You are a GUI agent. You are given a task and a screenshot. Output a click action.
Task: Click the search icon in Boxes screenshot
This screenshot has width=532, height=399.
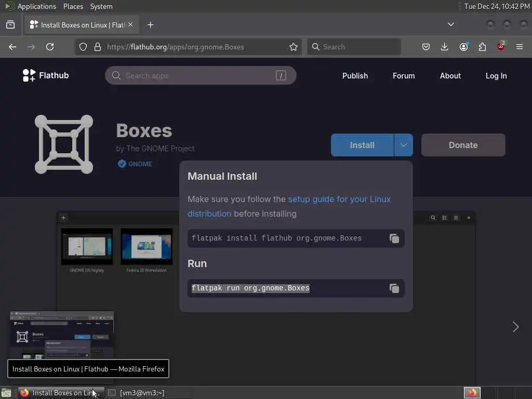point(433,218)
